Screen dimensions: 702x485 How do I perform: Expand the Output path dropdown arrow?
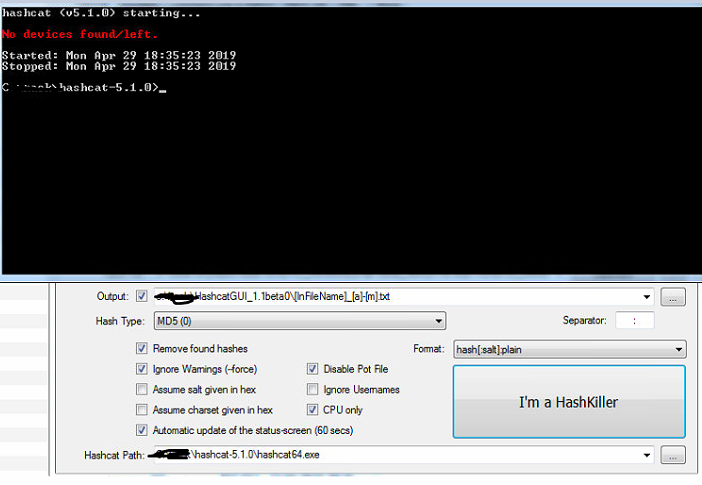(648, 297)
